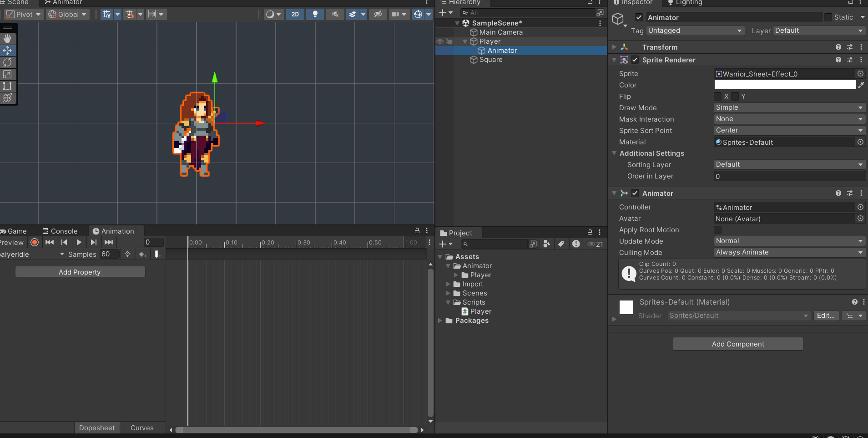Open the Culling Mode dropdown
This screenshot has height=438, width=868.
pos(788,252)
